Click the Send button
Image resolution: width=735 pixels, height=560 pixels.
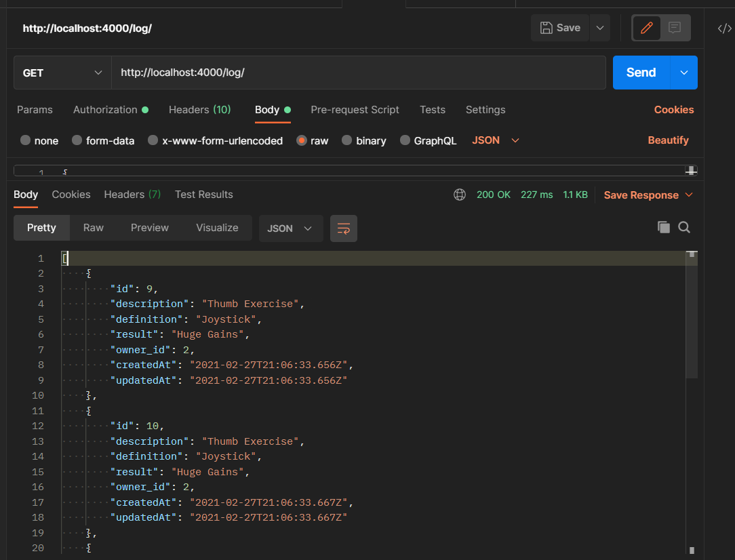tap(640, 72)
